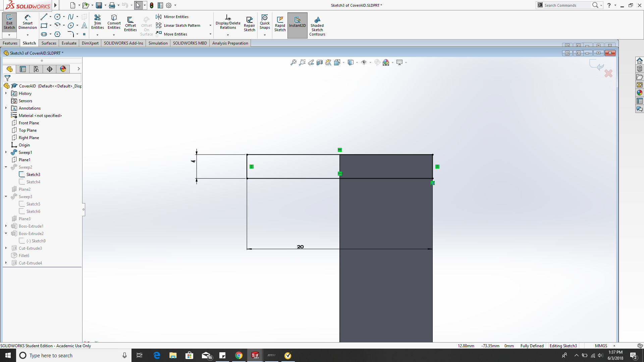Select the Smart Dimension tool
The height and width of the screenshot is (362, 644).
tap(28, 22)
